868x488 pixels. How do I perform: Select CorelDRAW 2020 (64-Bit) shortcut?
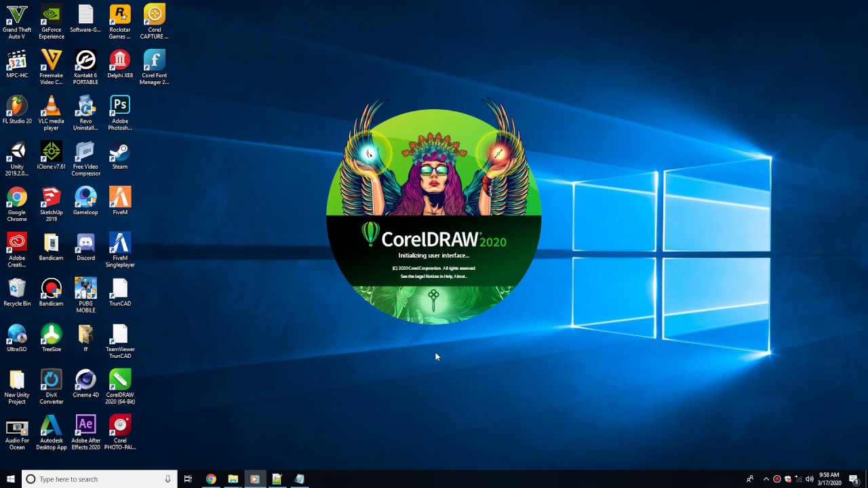120,386
